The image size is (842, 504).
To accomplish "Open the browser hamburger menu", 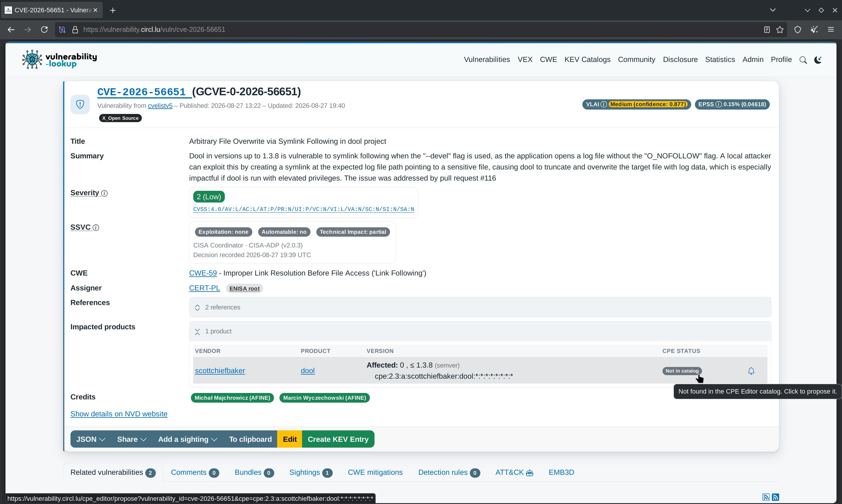I will [831, 30].
